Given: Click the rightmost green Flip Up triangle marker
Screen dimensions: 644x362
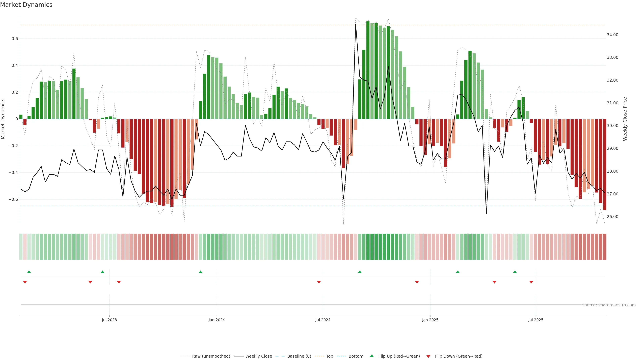Looking at the screenshot, I should tap(515, 272).
